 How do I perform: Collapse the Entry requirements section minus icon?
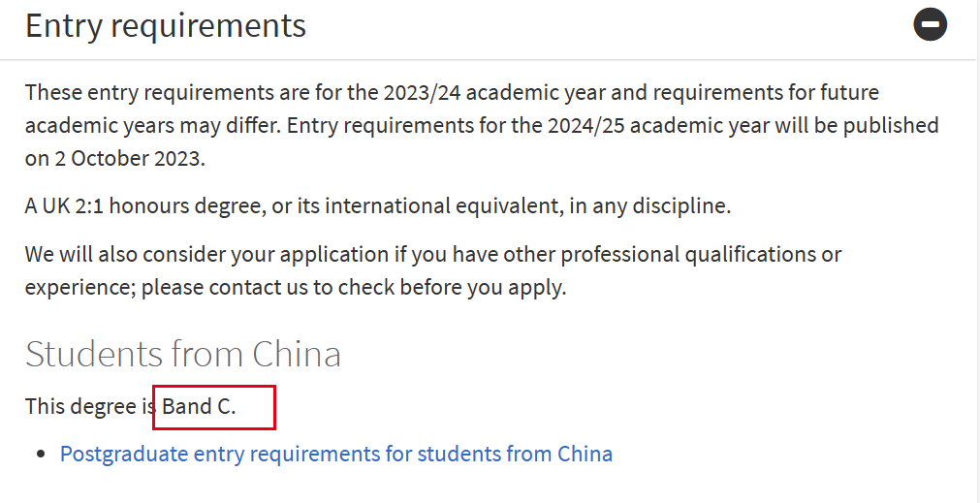[930, 25]
